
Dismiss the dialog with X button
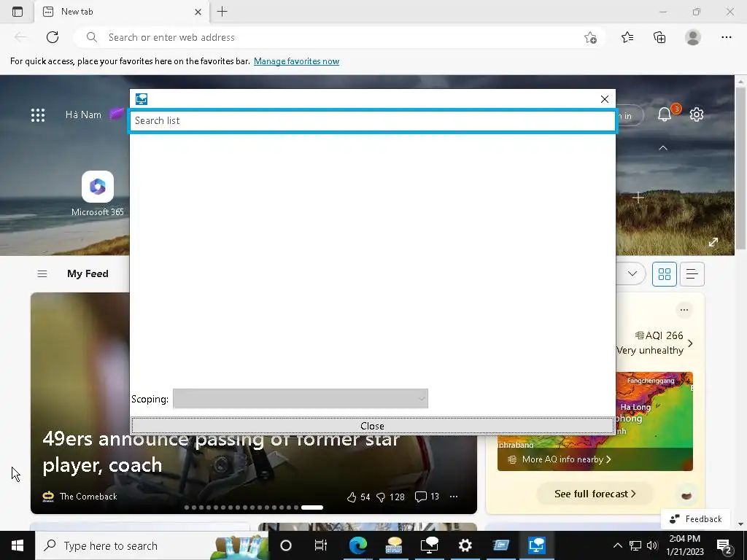(604, 99)
